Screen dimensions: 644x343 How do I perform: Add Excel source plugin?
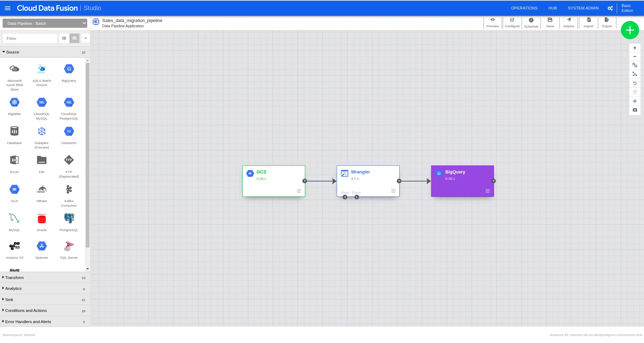14,165
